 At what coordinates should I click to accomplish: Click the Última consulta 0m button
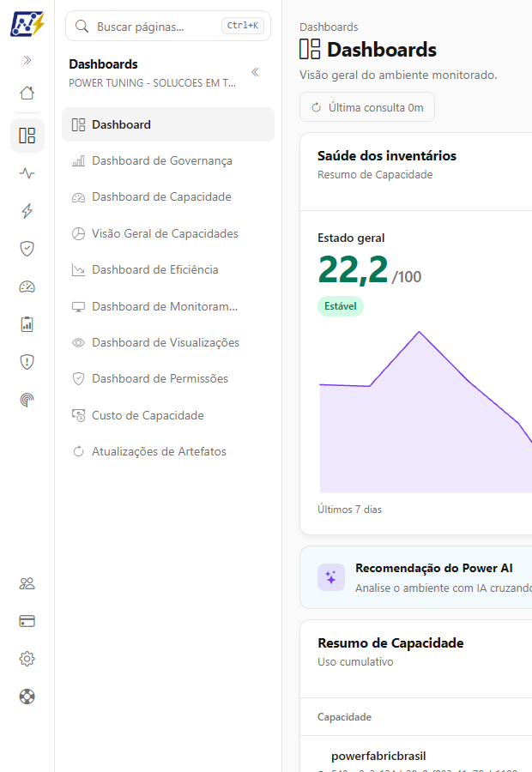tap(367, 107)
